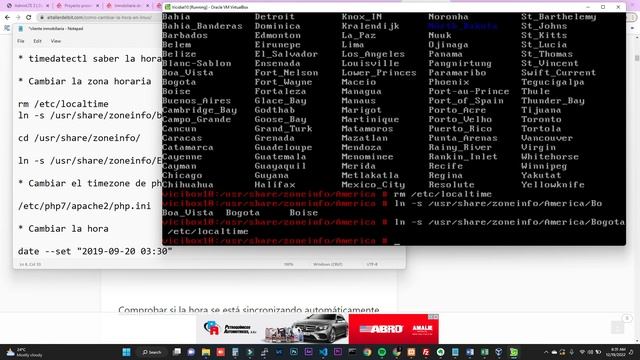Open Notepad File menu
Screen dimensions: 640x360
click(21, 41)
